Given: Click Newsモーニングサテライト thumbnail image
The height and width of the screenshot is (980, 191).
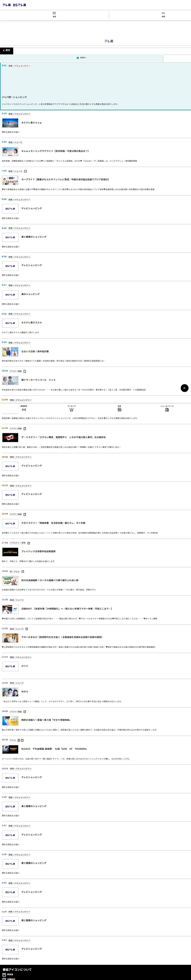Looking at the screenshot, I should coord(10,151).
